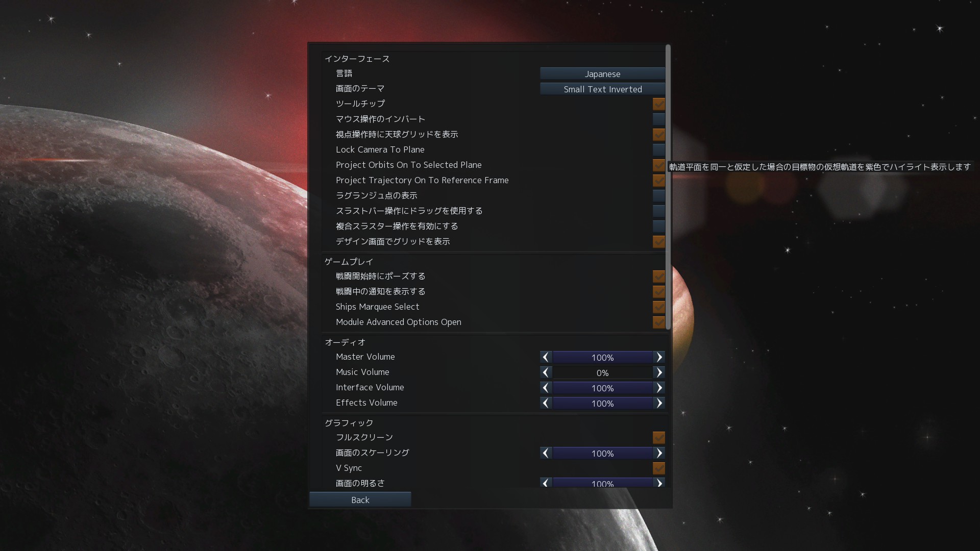
Task: Enable Lock Camera To Plane checkbox
Action: tap(659, 150)
